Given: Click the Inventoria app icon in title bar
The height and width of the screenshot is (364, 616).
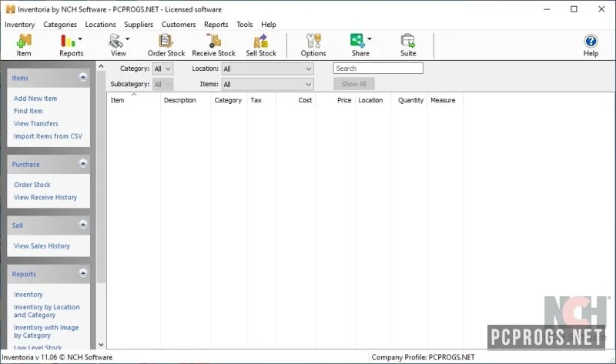Looking at the screenshot, I should (x=10, y=9).
